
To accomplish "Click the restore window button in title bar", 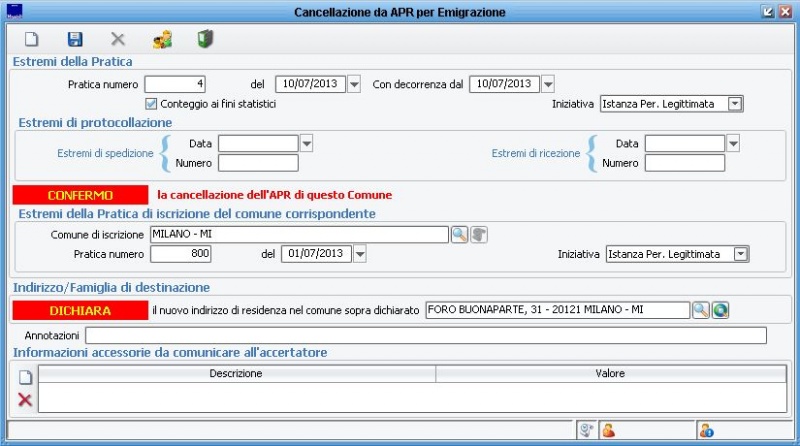I will click(x=768, y=12).
